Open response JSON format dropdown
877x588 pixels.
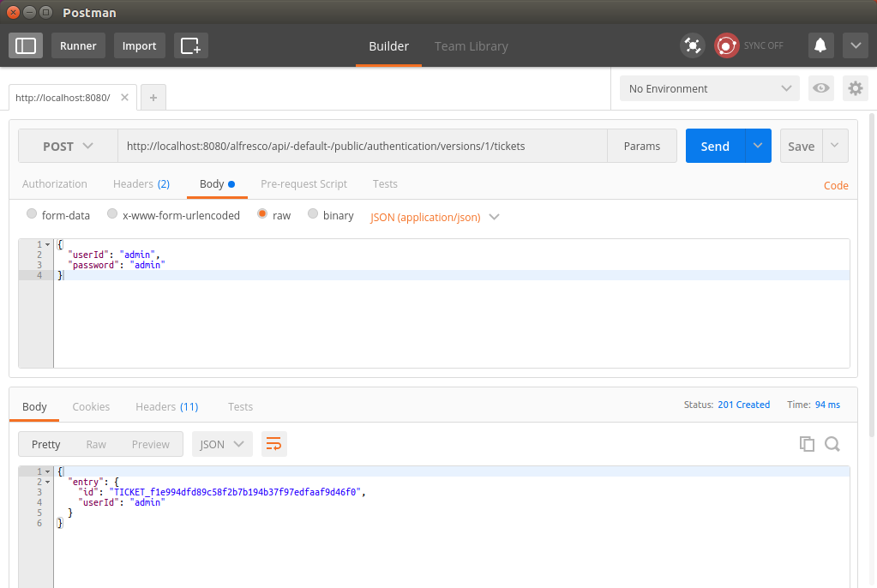pyautogui.click(x=222, y=444)
